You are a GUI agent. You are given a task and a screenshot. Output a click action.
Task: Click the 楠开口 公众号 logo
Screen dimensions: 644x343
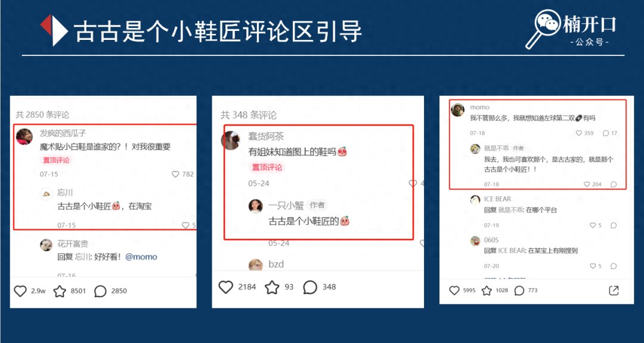click(x=571, y=29)
